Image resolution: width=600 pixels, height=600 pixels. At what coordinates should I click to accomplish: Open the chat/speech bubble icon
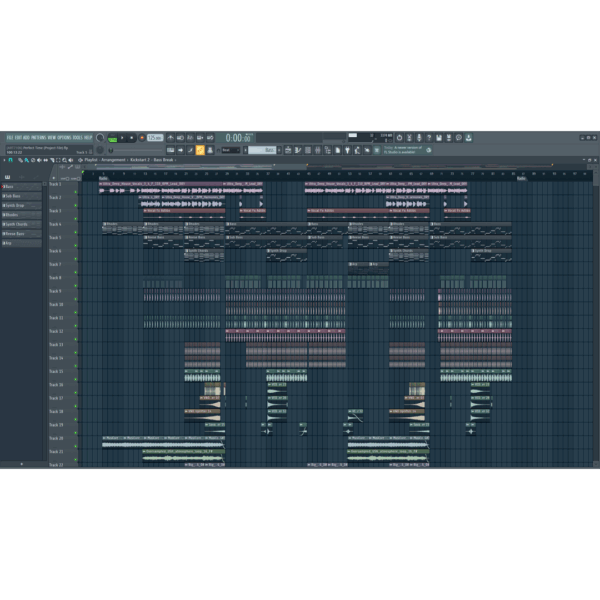point(459,138)
